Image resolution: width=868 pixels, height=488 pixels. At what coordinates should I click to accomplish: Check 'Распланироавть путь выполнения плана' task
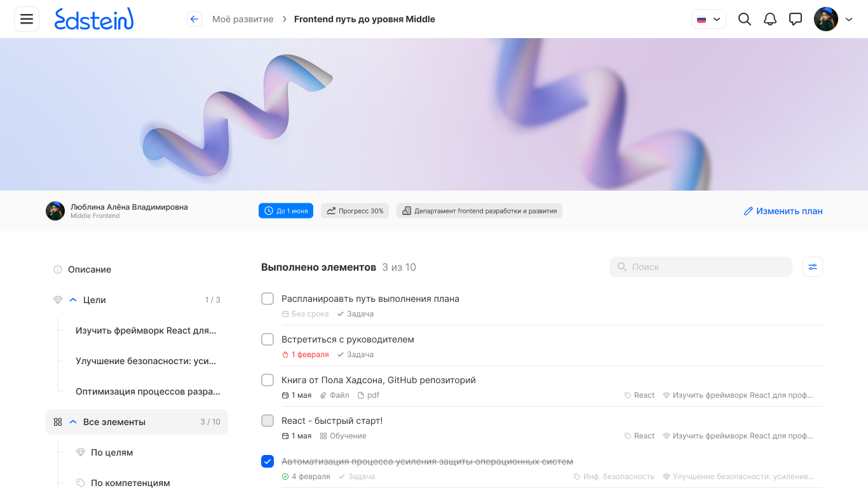coord(268,299)
